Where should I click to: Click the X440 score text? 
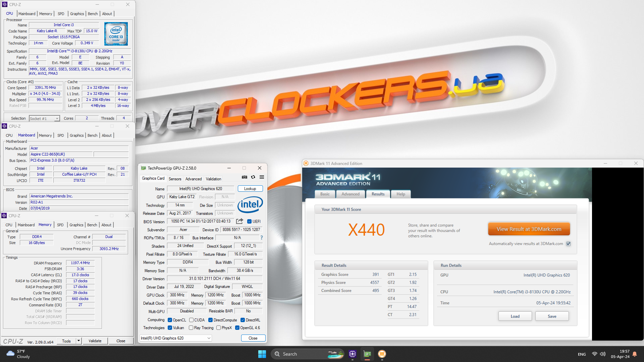pyautogui.click(x=366, y=230)
